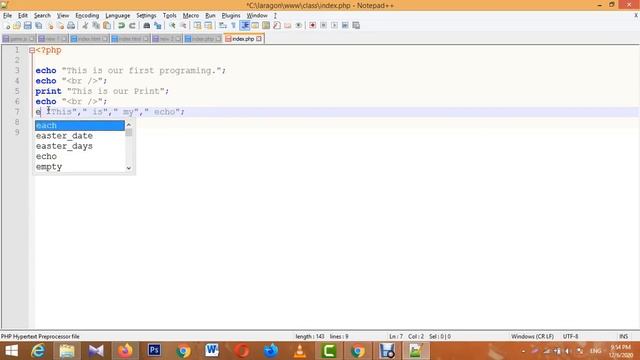Click the Zoom In toolbar icon

click(172, 25)
